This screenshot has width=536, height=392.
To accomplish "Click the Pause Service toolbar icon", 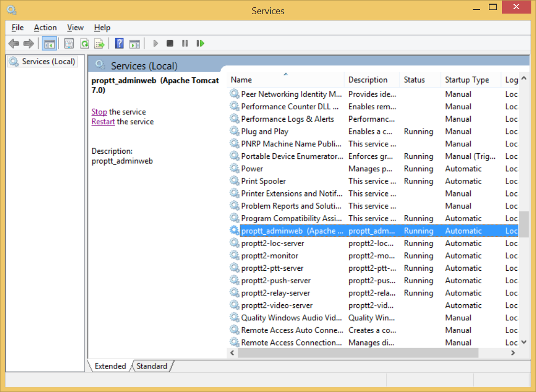I will point(185,43).
